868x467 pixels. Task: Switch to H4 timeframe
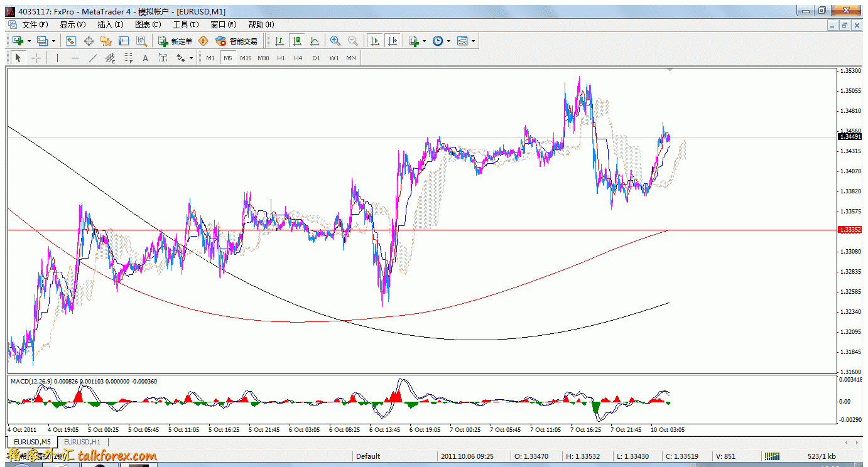pos(298,58)
